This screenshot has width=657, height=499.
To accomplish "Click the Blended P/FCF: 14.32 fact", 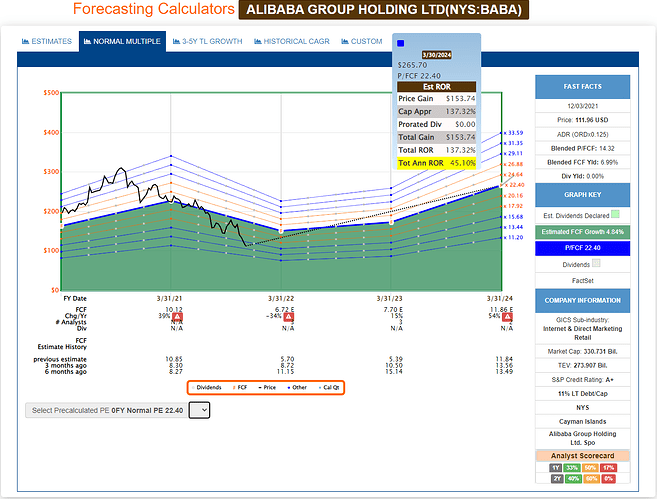I will tap(582, 148).
